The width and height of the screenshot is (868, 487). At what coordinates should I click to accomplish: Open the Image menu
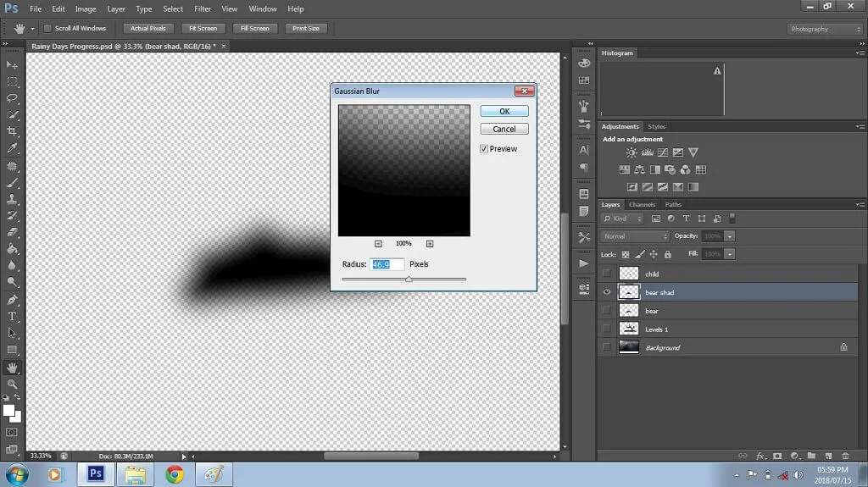click(x=86, y=8)
